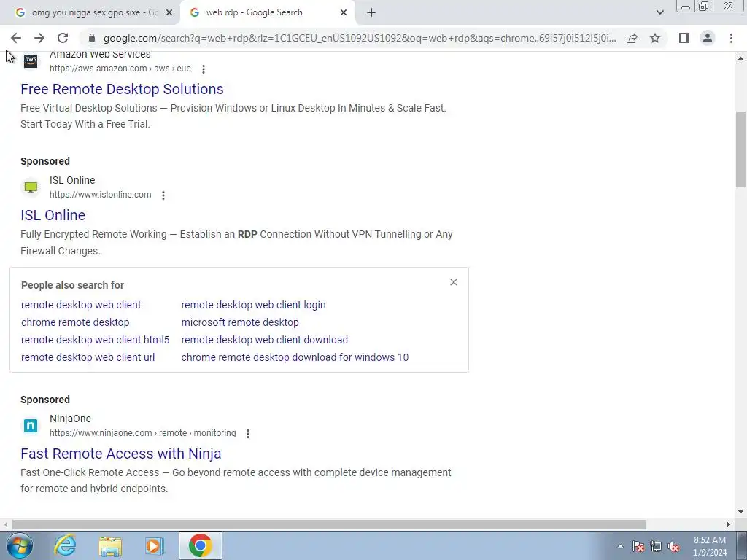Open the 'ISL Online' result link
Viewport: 747px width, 560px height.
[x=53, y=215]
